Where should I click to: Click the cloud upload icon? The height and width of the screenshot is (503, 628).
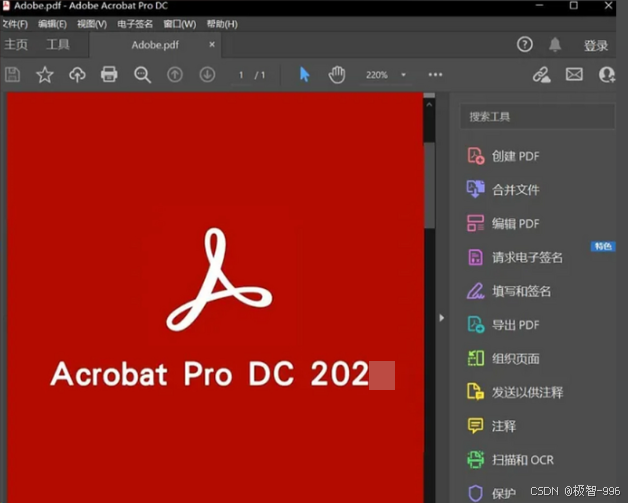(77, 74)
